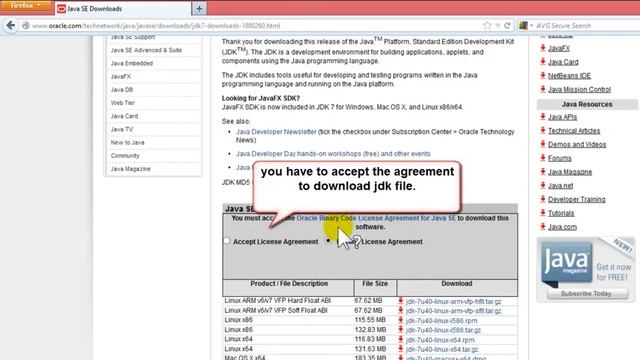Image resolution: width=640 pixels, height=360 pixels.
Task: Open the Technical Articles link
Action: click(x=574, y=131)
